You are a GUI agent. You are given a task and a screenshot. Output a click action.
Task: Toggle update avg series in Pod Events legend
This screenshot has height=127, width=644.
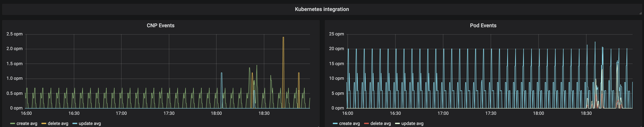click(x=412, y=124)
